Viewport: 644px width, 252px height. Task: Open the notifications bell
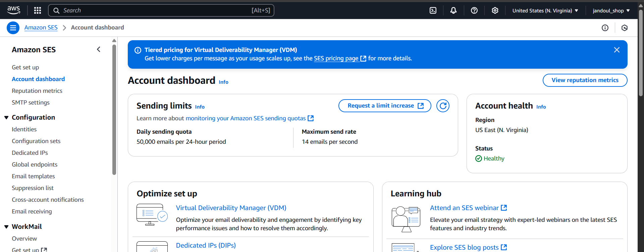pyautogui.click(x=453, y=10)
